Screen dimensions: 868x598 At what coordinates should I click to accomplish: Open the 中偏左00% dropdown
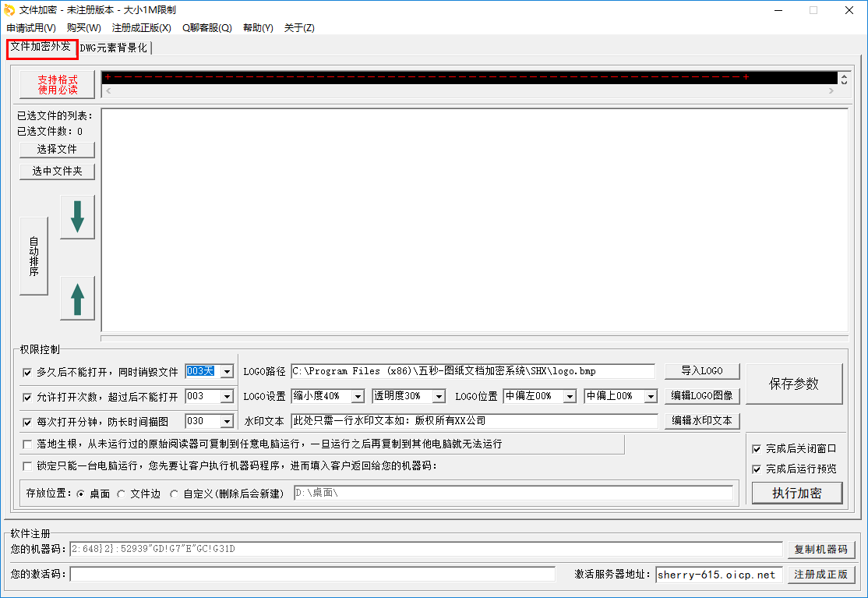click(x=570, y=396)
